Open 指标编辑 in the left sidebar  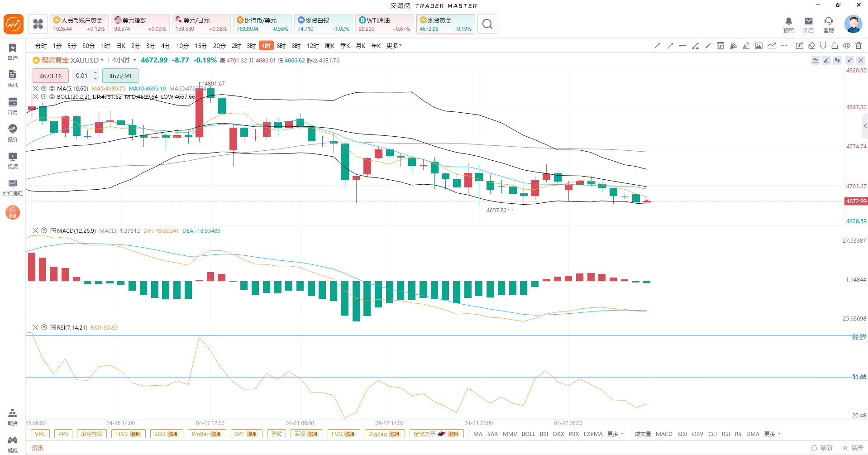(x=13, y=187)
